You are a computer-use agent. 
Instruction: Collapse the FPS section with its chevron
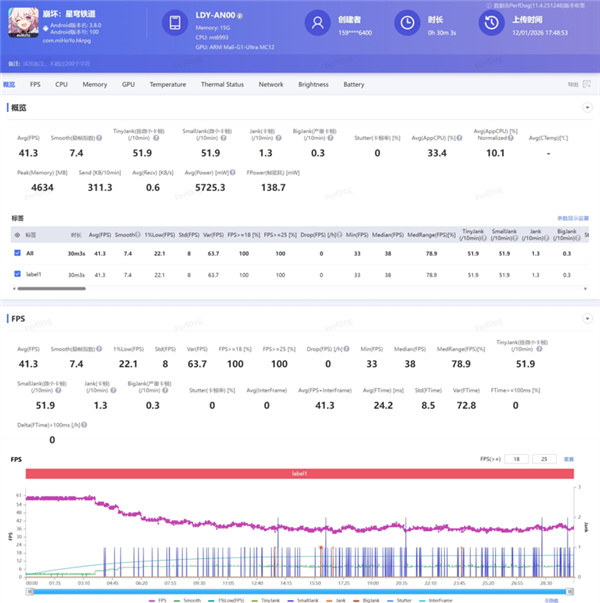click(587, 318)
